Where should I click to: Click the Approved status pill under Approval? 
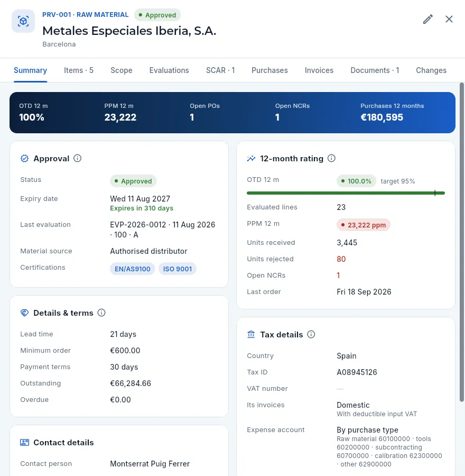pyautogui.click(x=133, y=181)
